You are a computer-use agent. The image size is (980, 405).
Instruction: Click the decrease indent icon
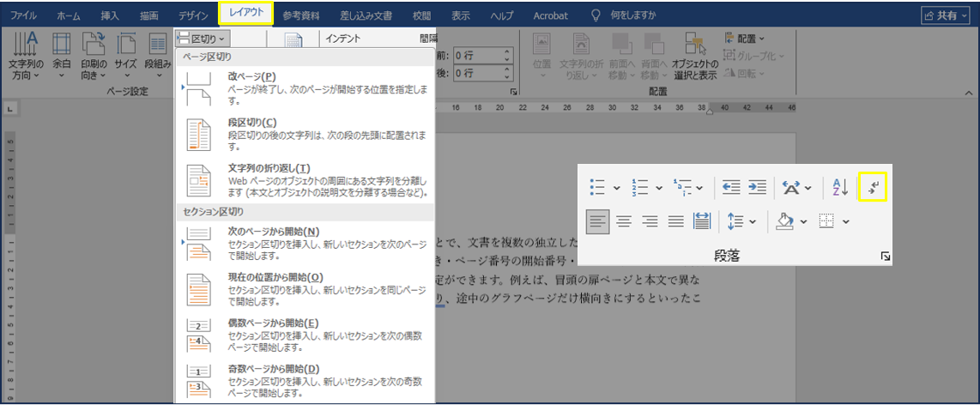pos(730,187)
